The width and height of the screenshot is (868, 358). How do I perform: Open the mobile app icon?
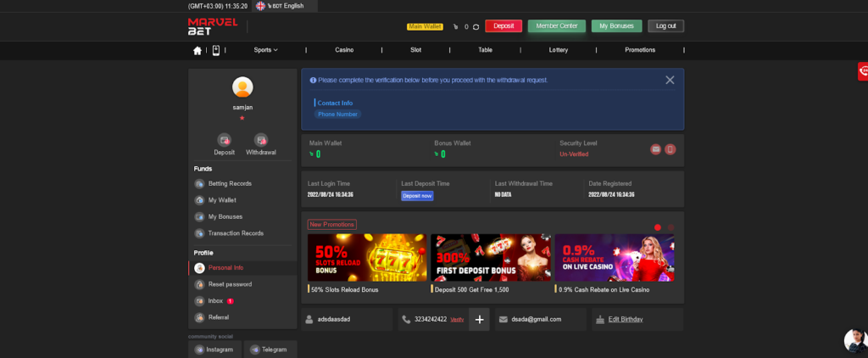[x=216, y=50]
